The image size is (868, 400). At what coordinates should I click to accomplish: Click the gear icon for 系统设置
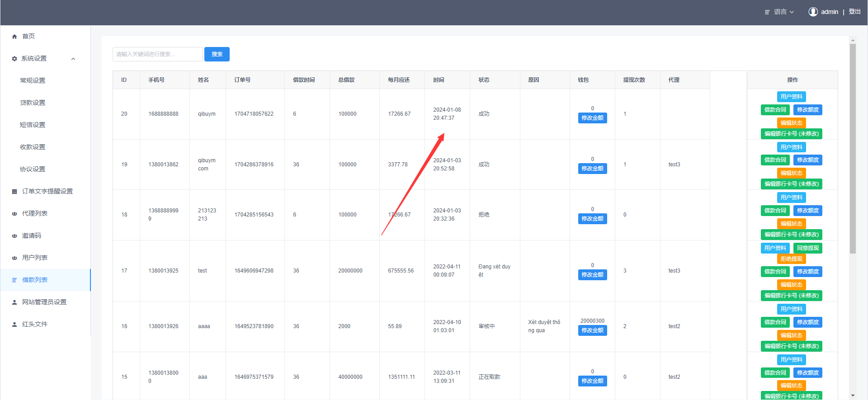pos(14,59)
